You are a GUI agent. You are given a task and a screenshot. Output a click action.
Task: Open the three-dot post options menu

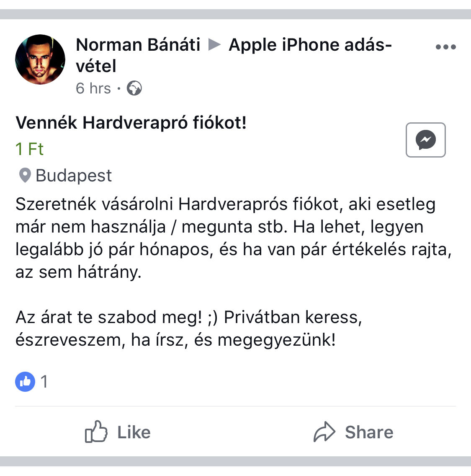[x=445, y=47]
